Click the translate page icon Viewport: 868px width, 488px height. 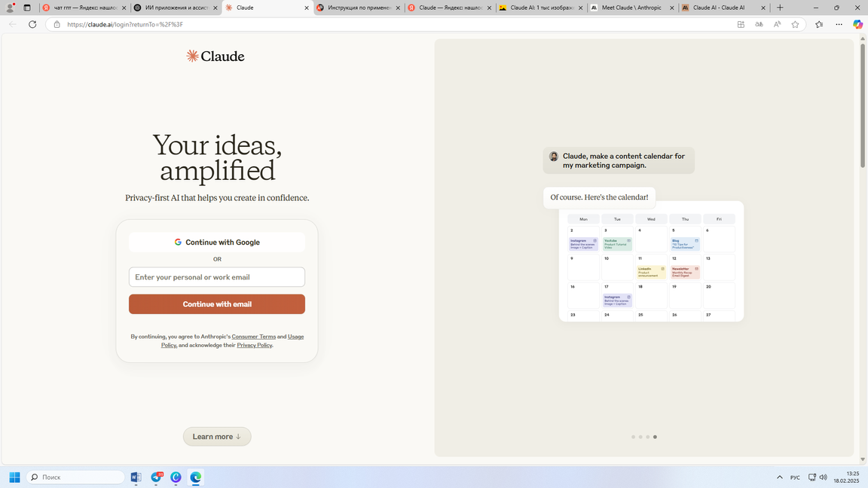tap(759, 24)
